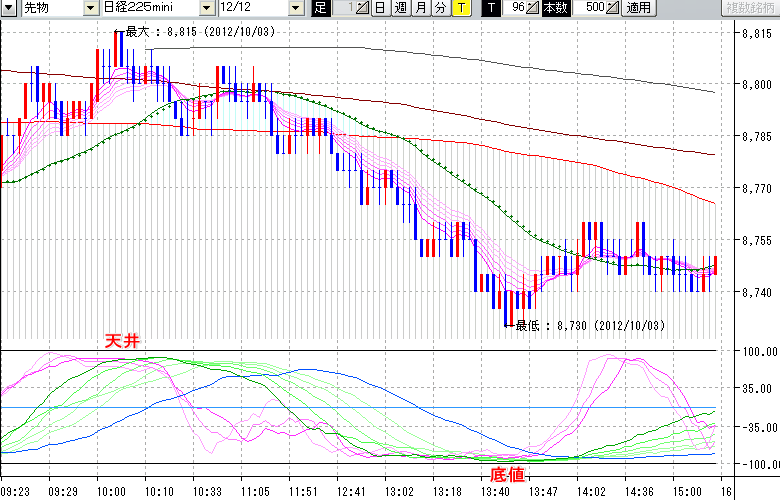780x500 pixels.
Task: Click the 底値 bottom label in oscillator panel
Action: coord(506,473)
